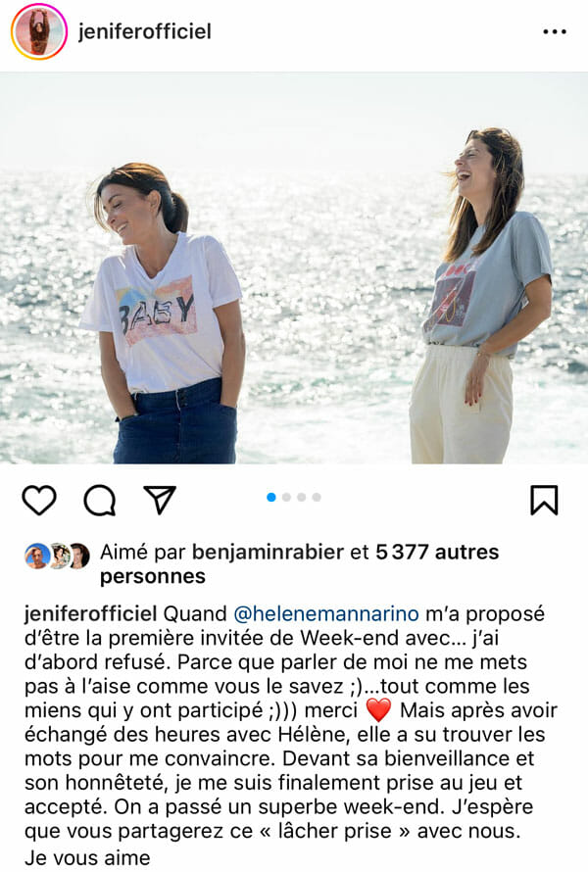Open benjaminrabier's profile from the likes line
The width and height of the screenshot is (588, 872).
268,552
